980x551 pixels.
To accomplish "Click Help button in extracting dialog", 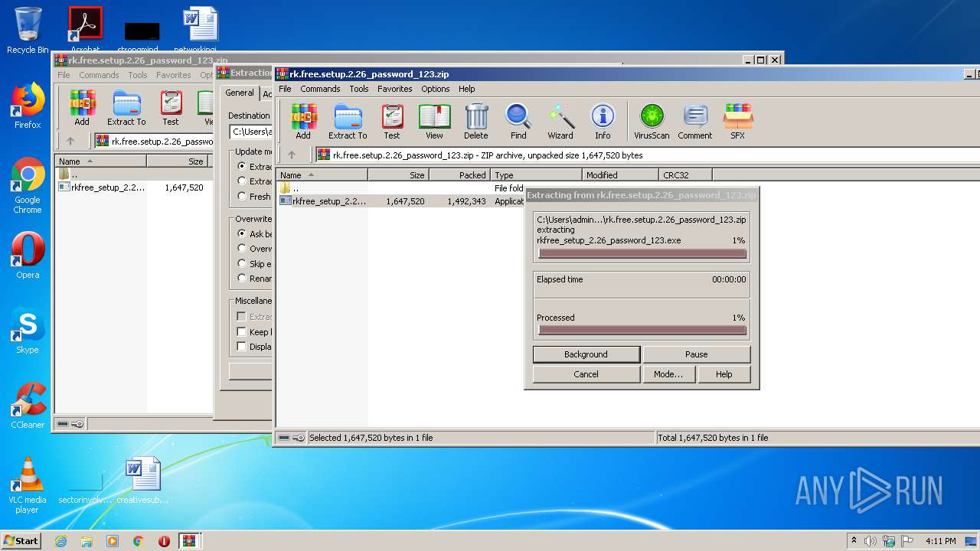I will click(x=724, y=374).
